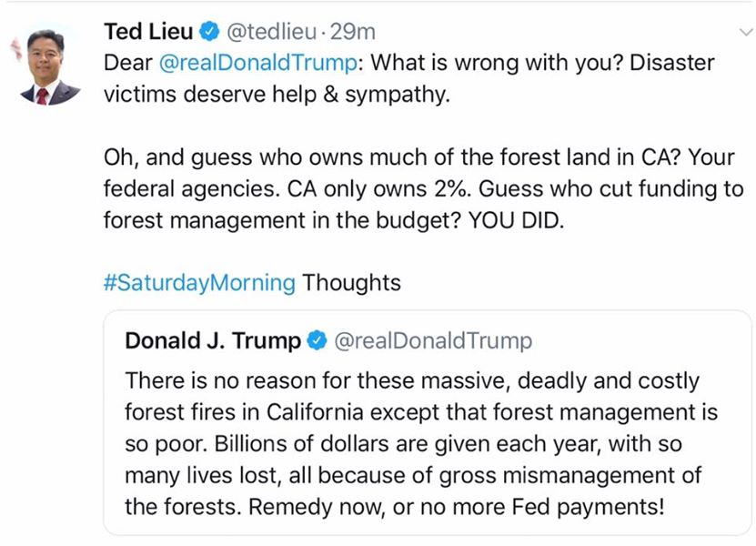Click the verified badge beside Ted Lieu
Viewport: 756px width, 546px height.
[x=209, y=32]
